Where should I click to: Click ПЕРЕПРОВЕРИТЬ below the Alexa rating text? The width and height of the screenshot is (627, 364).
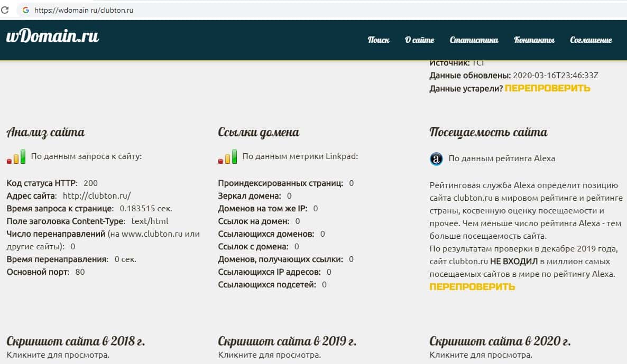coord(472,287)
